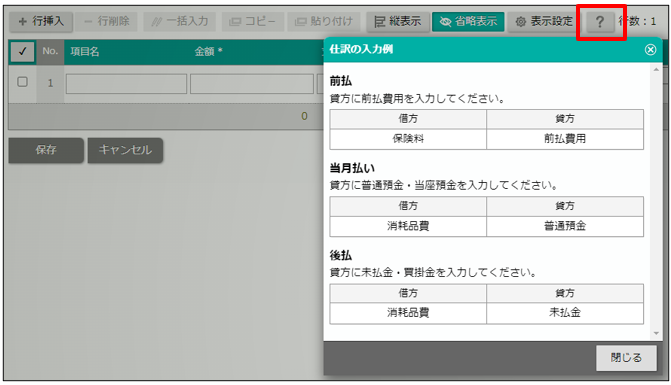Click the コピー (copy) toolbar button
Screen dimensions: 671x385
click(x=252, y=21)
